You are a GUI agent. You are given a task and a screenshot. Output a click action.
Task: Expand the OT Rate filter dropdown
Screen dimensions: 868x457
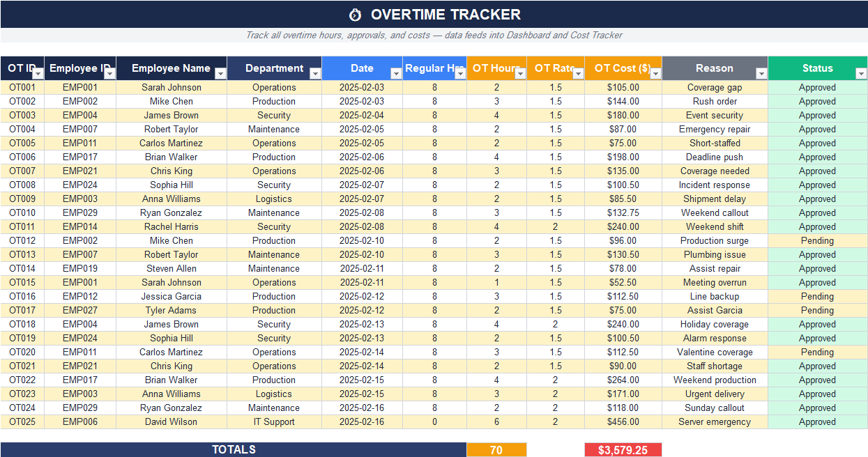pos(577,72)
